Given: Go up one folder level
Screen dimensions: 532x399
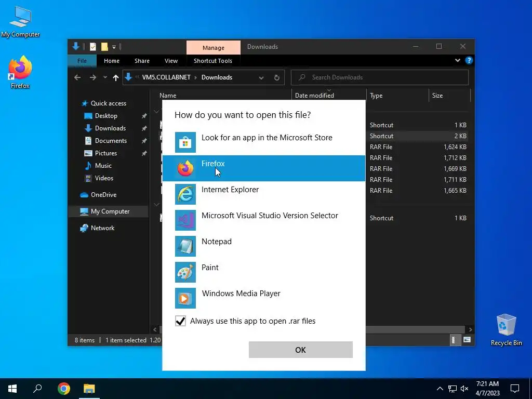Looking at the screenshot, I should coord(116,78).
